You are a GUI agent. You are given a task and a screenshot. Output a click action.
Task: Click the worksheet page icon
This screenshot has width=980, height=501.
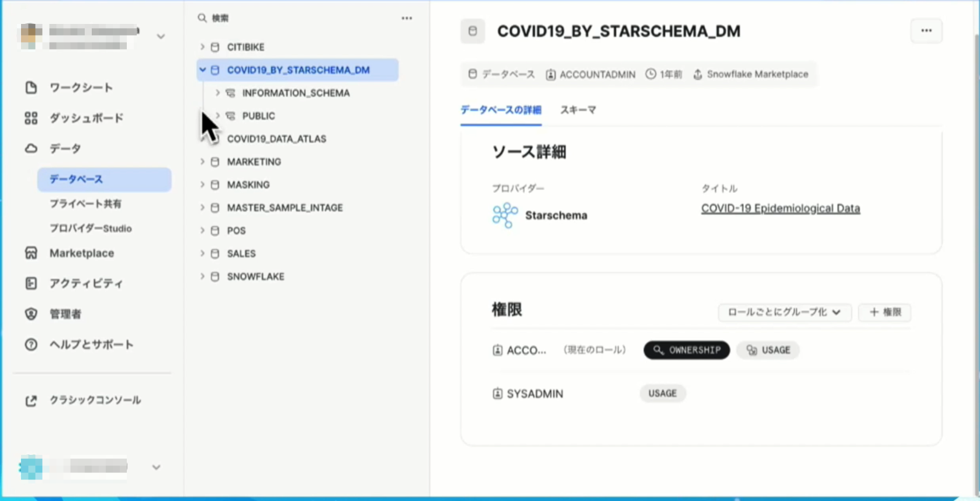click(x=31, y=88)
